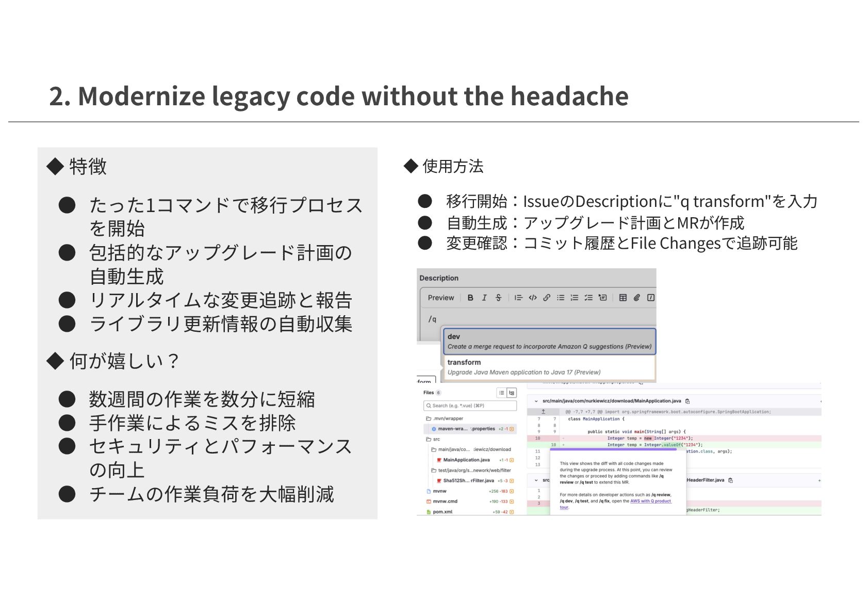Screen dimensions: 868x614
Task: Copy the HeaderFilter.java file path
Action: pyautogui.click(x=730, y=480)
